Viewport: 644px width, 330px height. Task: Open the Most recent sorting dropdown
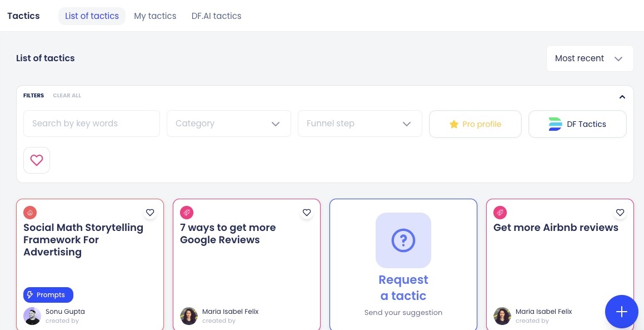590,58
